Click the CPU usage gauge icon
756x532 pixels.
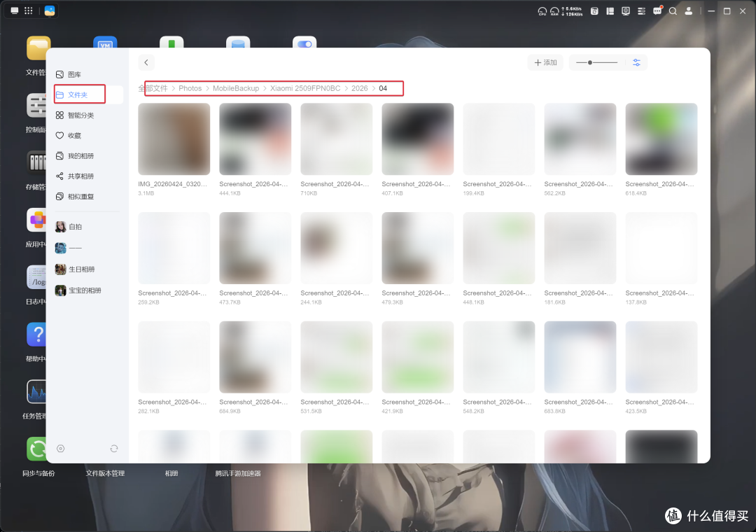pyautogui.click(x=542, y=11)
